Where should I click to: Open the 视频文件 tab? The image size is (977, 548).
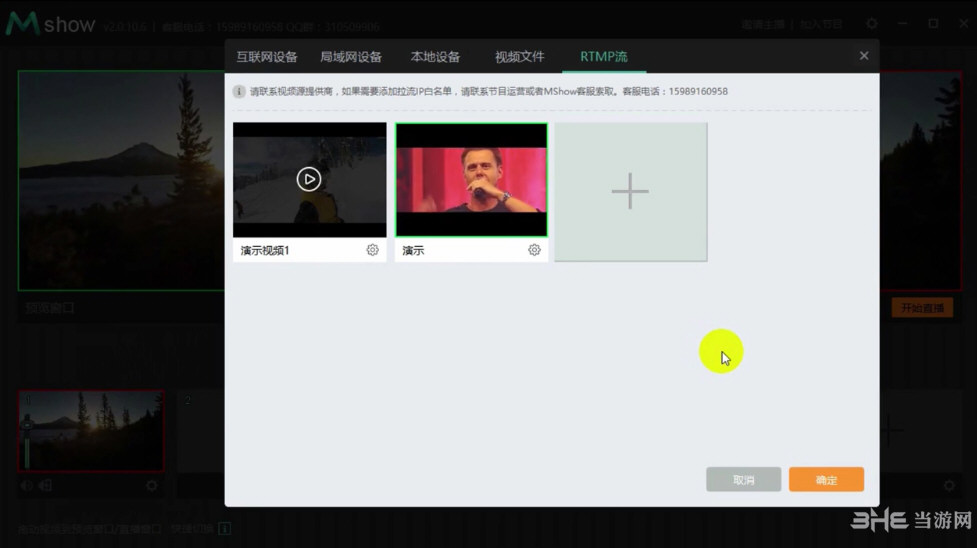[520, 57]
